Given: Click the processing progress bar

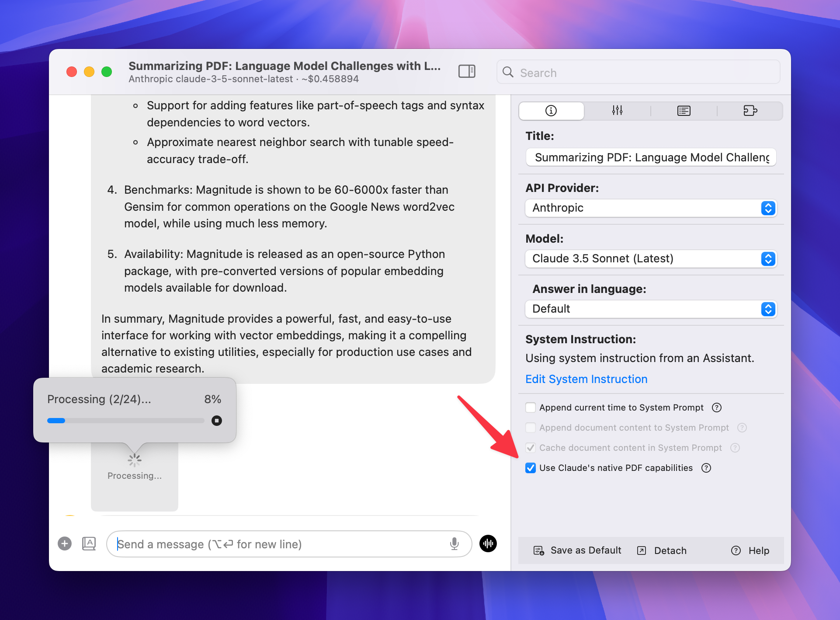Looking at the screenshot, I should [126, 421].
